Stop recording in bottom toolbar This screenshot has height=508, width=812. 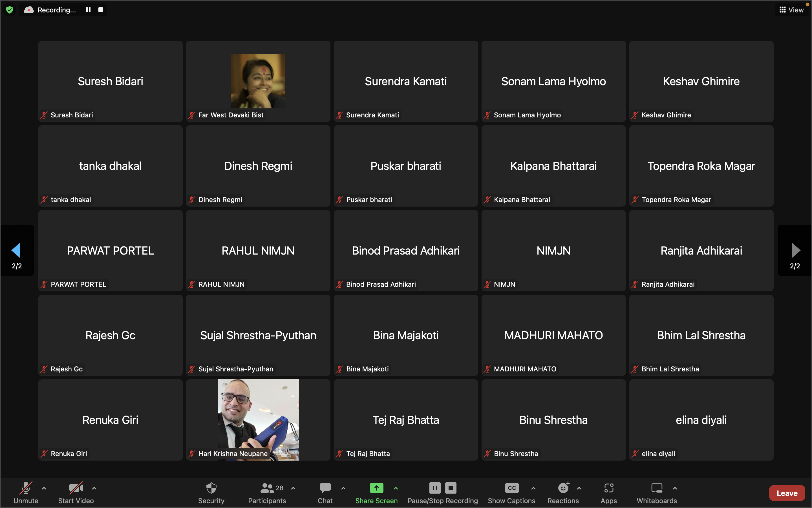(451, 488)
